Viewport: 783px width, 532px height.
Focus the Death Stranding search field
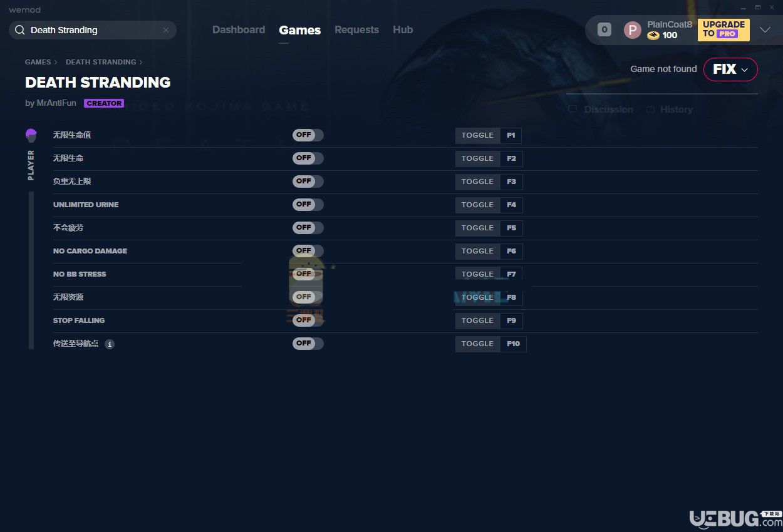(93, 30)
